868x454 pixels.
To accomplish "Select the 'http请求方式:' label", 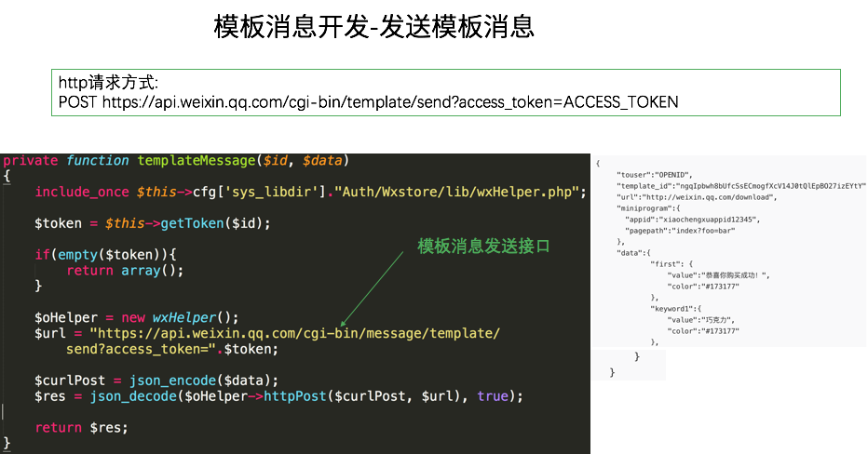I will [108, 83].
